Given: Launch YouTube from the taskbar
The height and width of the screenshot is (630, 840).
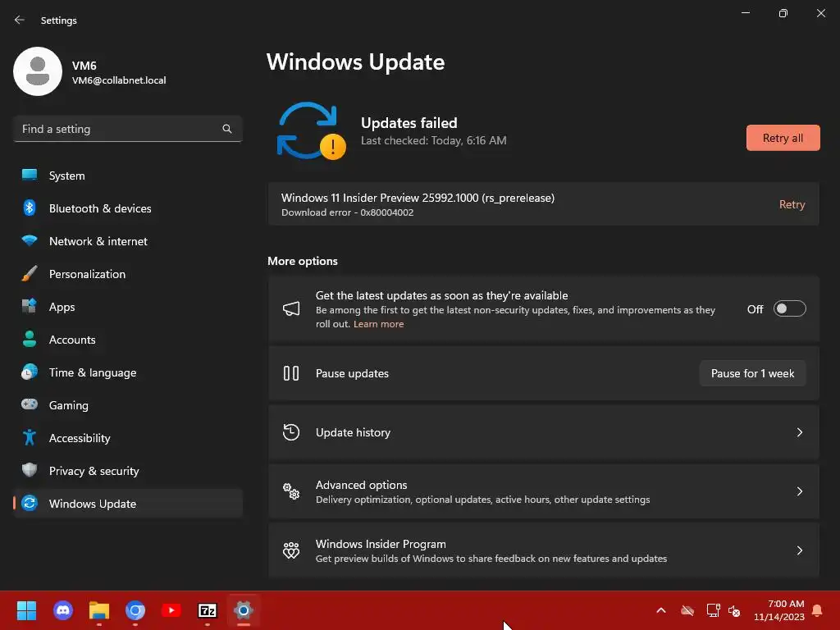Looking at the screenshot, I should (x=171, y=610).
